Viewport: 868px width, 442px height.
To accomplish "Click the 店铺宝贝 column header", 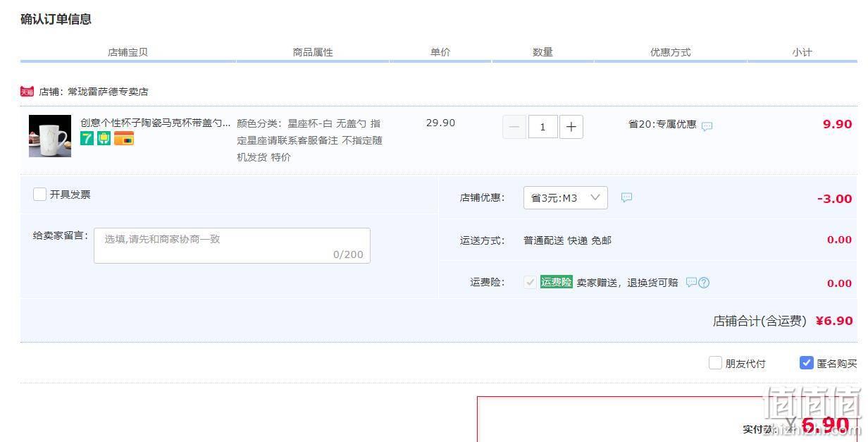I will pos(128,52).
